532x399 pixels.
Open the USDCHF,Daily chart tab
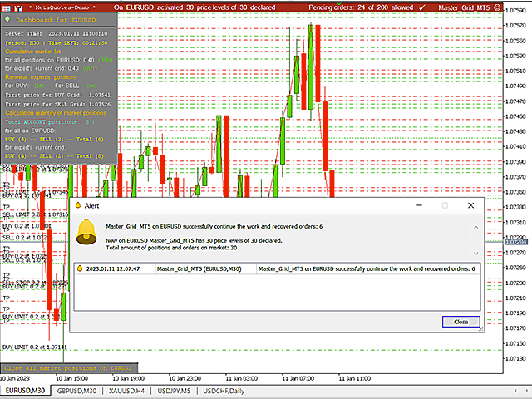(224, 391)
